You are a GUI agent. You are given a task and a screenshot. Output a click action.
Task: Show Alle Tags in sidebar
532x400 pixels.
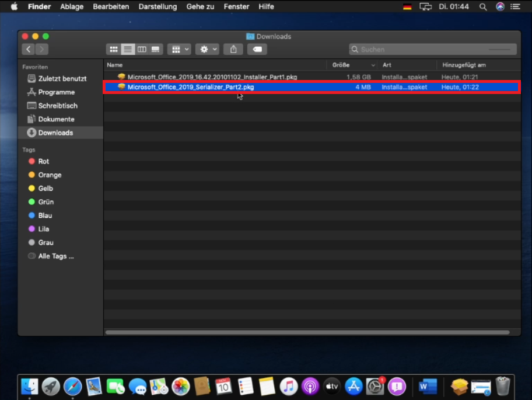click(x=55, y=256)
